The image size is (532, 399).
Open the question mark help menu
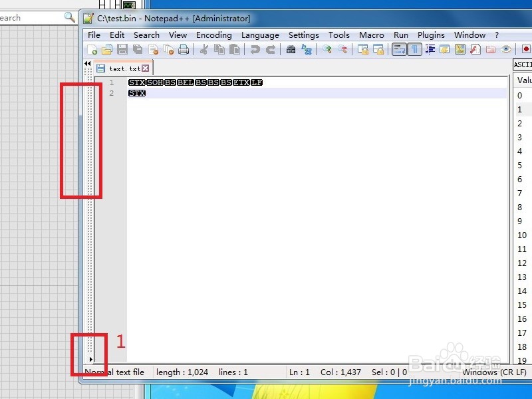[x=497, y=35]
